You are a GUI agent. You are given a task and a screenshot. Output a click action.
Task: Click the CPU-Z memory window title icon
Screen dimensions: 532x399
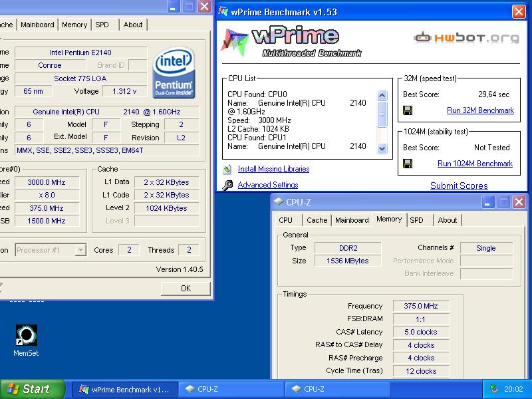(x=279, y=202)
